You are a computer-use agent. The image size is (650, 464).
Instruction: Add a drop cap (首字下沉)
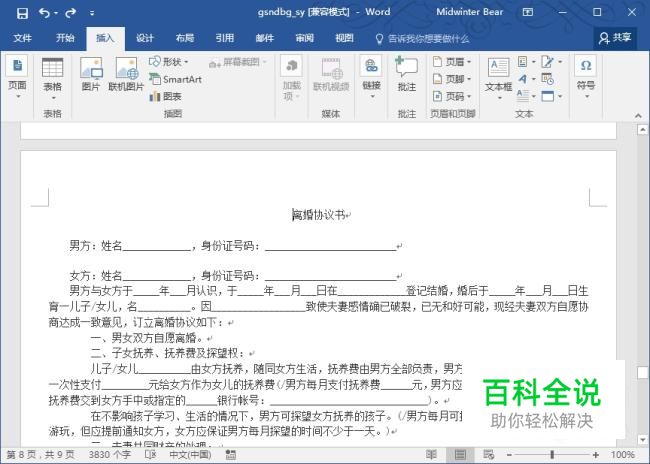tap(526, 97)
